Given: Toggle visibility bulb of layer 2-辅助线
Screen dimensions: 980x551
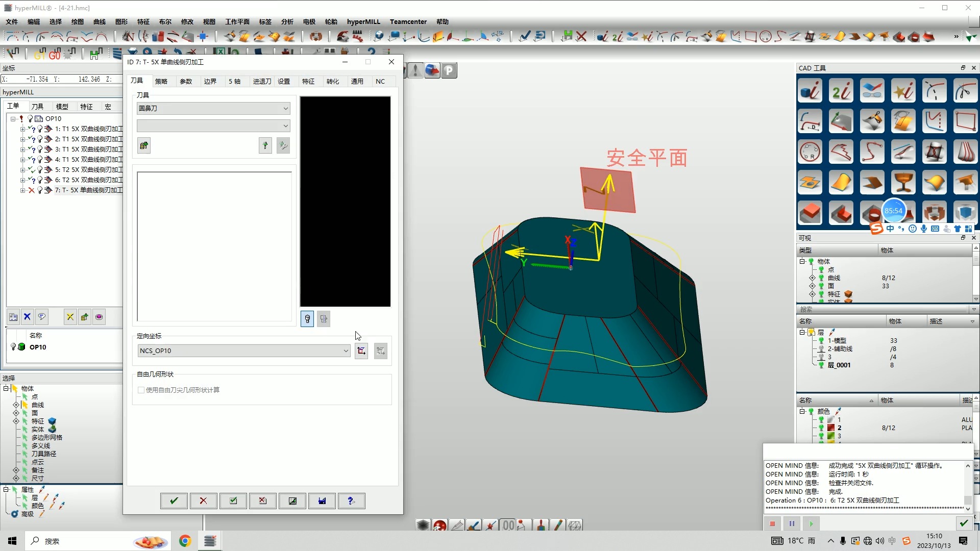Looking at the screenshot, I should coord(821,349).
